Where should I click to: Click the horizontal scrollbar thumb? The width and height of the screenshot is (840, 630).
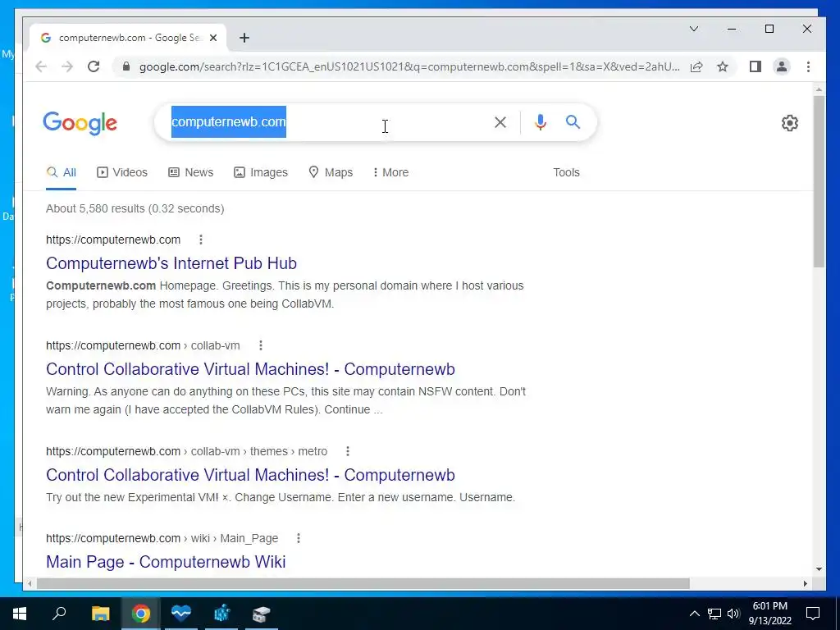pos(363,583)
